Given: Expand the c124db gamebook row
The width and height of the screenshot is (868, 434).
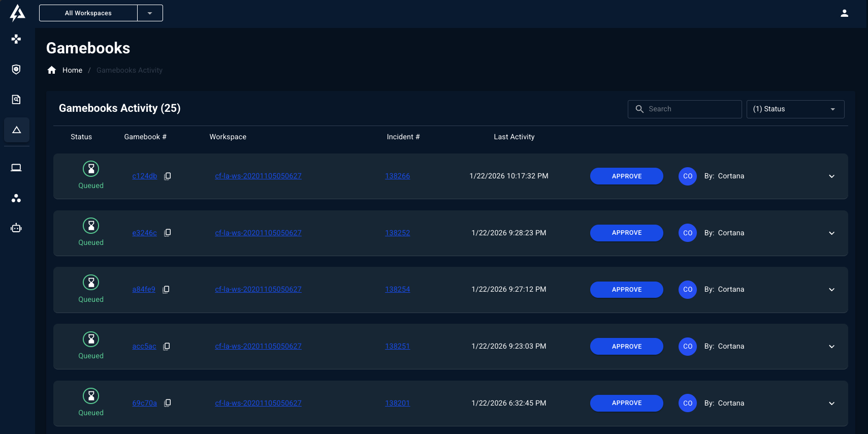Looking at the screenshot, I should click(831, 176).
